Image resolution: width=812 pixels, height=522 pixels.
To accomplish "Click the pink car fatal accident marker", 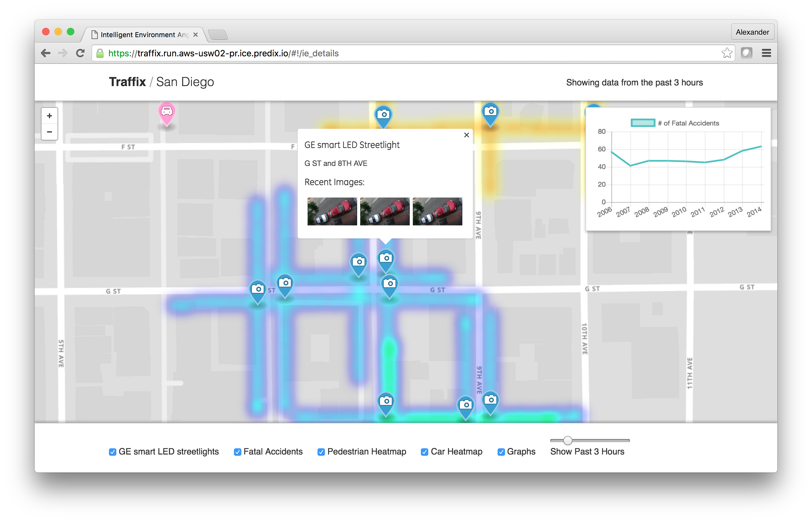I will tap(166, 112).
